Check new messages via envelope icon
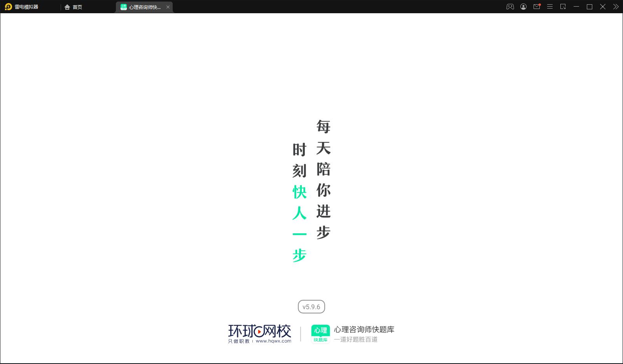623x364 pixels. pyautogui.click(x=537, y=7)
